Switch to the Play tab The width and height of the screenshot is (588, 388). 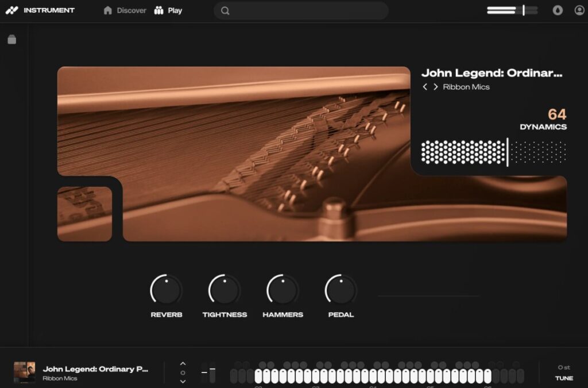coord(168,10)
